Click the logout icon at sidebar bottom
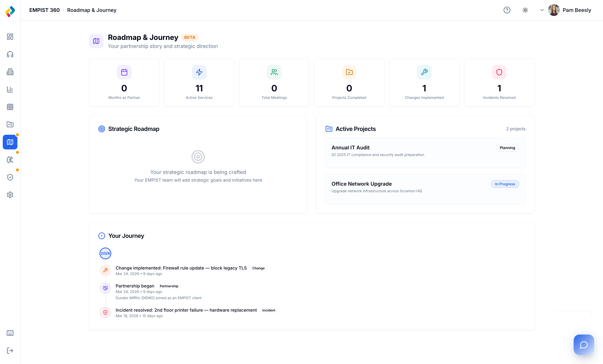The image size is (603, 364). (10, 351)
